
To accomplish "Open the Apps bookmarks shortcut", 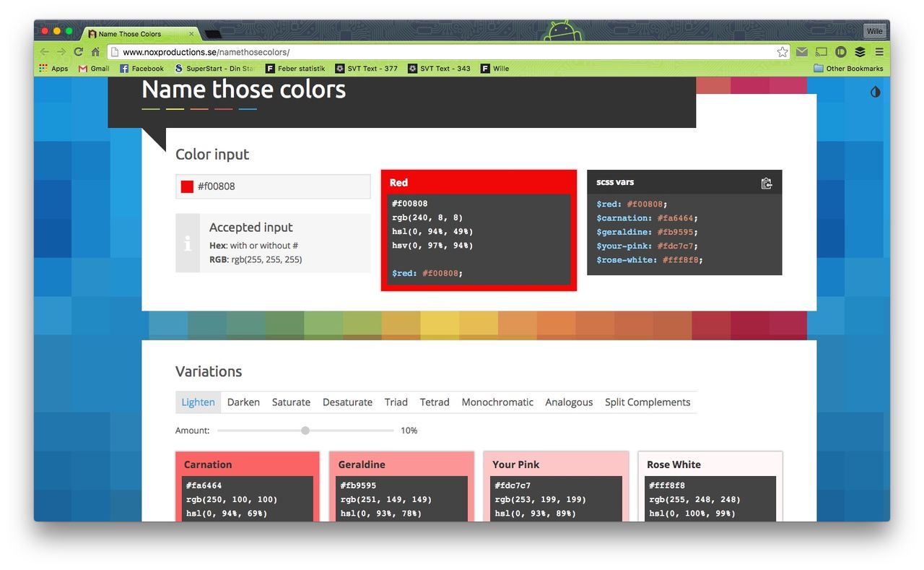I will coord(53,69).
